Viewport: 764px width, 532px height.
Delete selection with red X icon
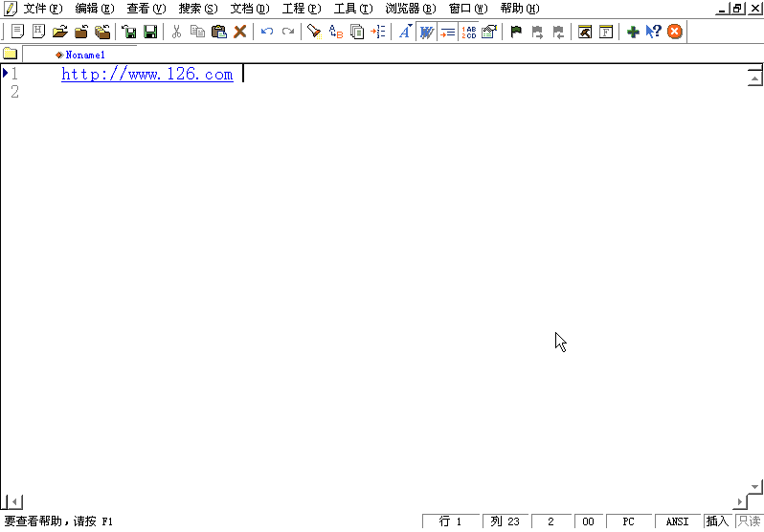click(239, 32)
